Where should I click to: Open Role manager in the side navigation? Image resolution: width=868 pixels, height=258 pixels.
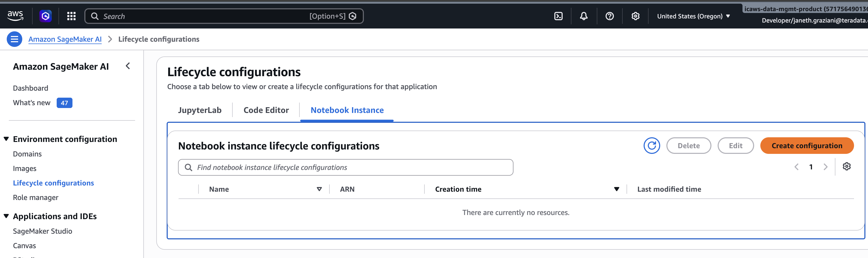[x=35, y=197]
